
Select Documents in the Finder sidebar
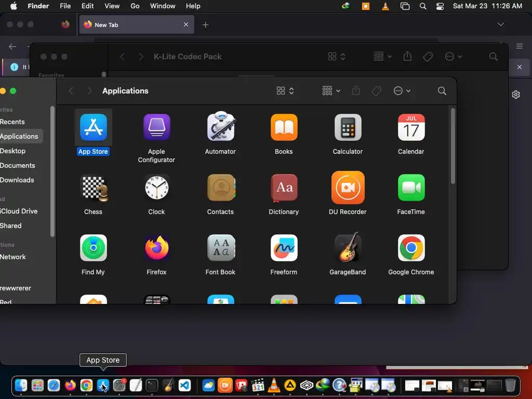(17, 166)
